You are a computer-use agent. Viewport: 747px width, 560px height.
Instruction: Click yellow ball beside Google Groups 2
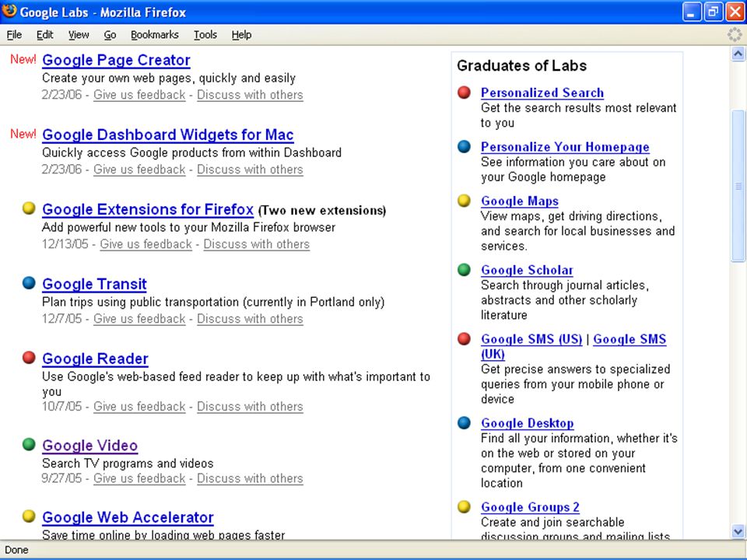pos(464,506)
